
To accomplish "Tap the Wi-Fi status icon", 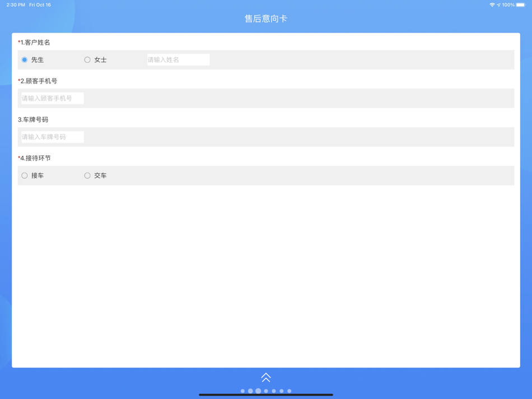I will pyautogui.click(x=492, y=4).
